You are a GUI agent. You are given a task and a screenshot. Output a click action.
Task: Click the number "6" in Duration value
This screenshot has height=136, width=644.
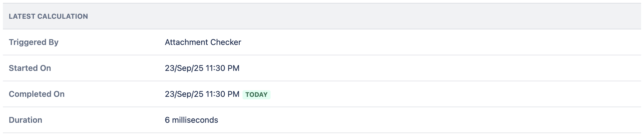[x=167, y=120]
